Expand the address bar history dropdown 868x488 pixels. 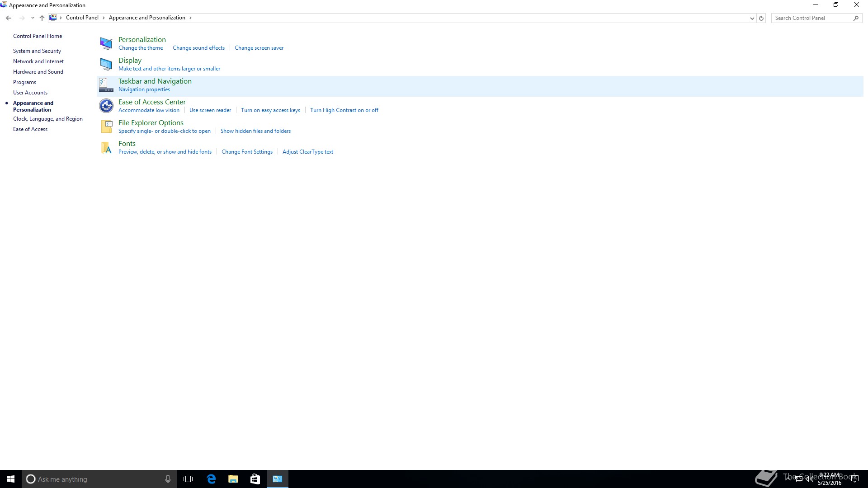point(752,18)
